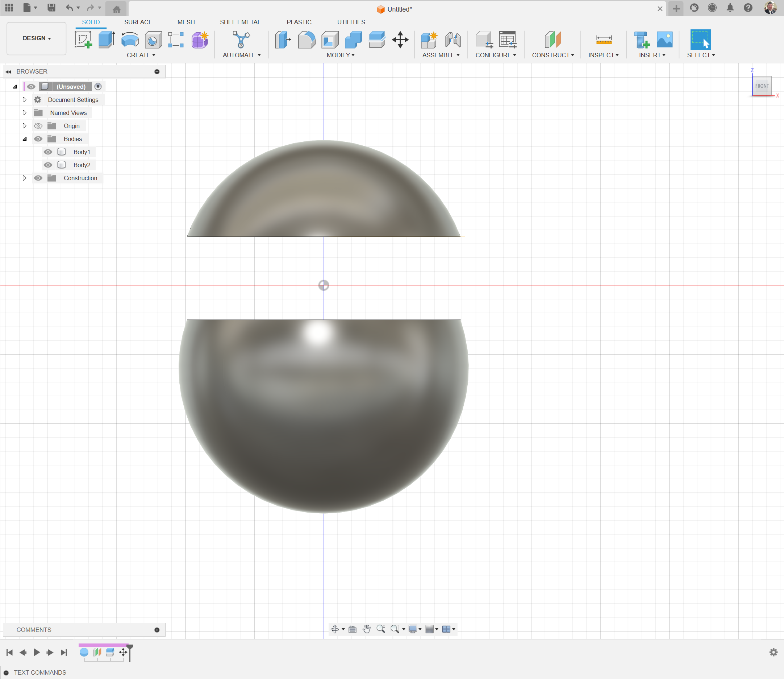The height and width of the screenshot is (679, 784).
Task: Expand the Document Settings node
Action: (x=24, y=99)
